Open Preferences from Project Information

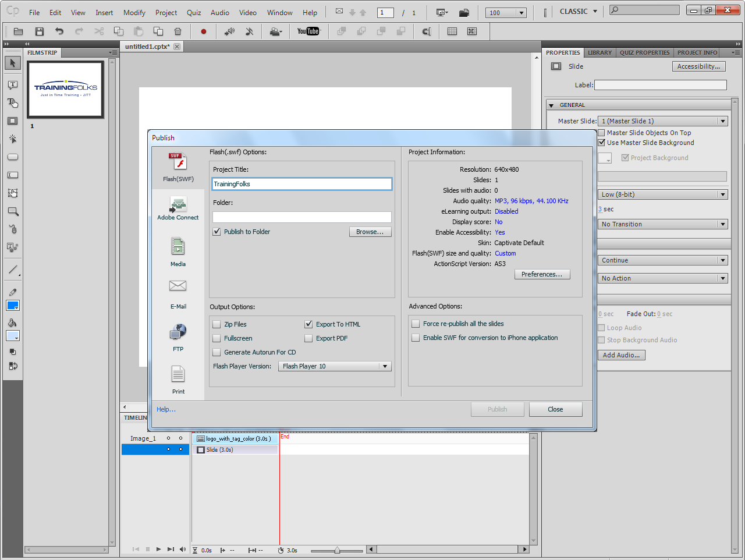(542, 274)
